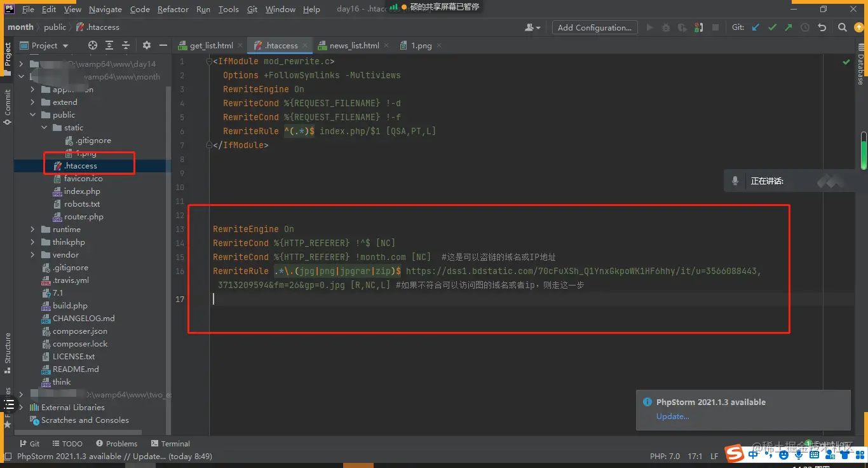Collapse the public folder
The image size is (868, 468).
point(33,115)
